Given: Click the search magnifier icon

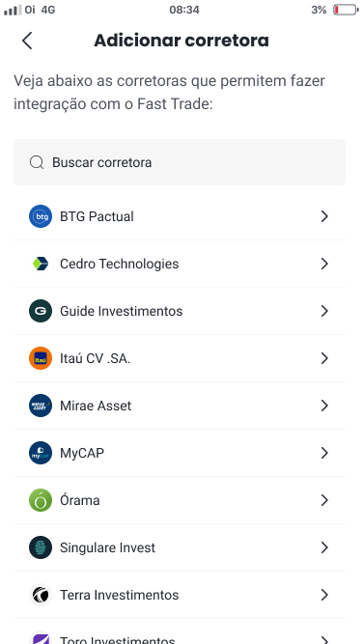Looking at the screenshot, I should 37,162.
